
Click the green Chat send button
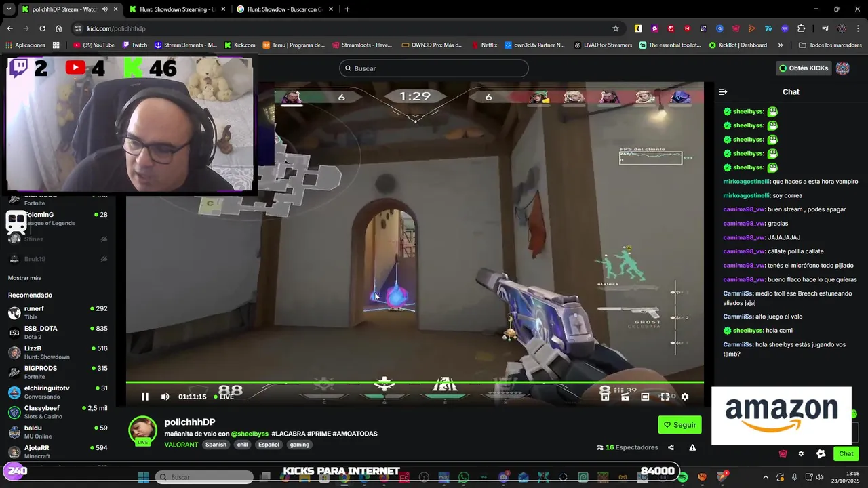tap(846, 453)
